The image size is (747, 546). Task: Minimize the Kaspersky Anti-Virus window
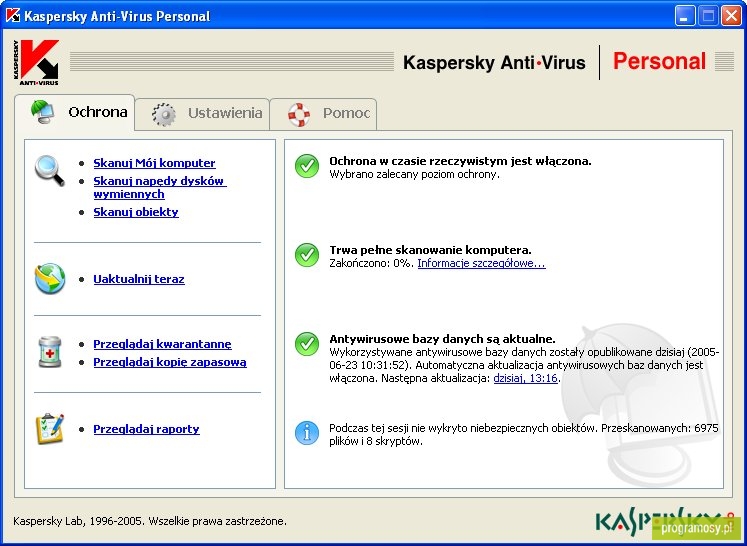(x=685, y=16)
